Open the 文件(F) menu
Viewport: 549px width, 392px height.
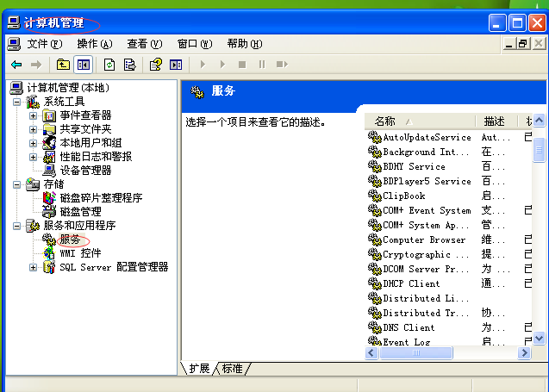(x=45, y=44)
